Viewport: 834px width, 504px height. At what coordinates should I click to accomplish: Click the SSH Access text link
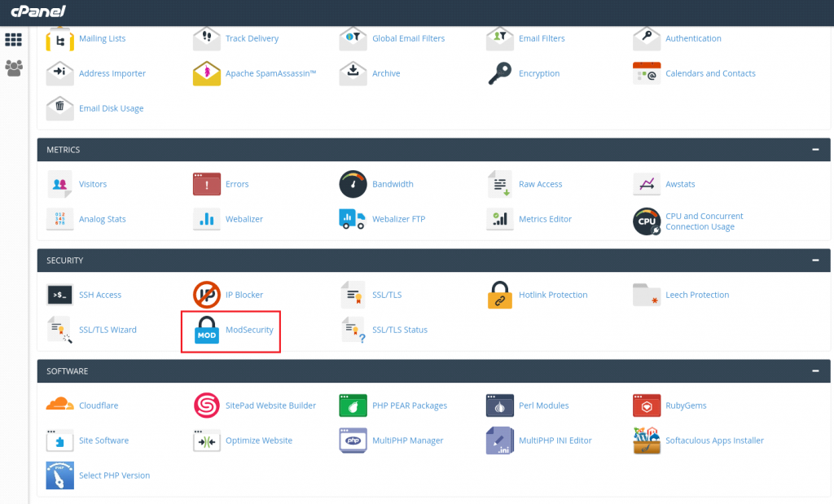click(x=100, y=295)
